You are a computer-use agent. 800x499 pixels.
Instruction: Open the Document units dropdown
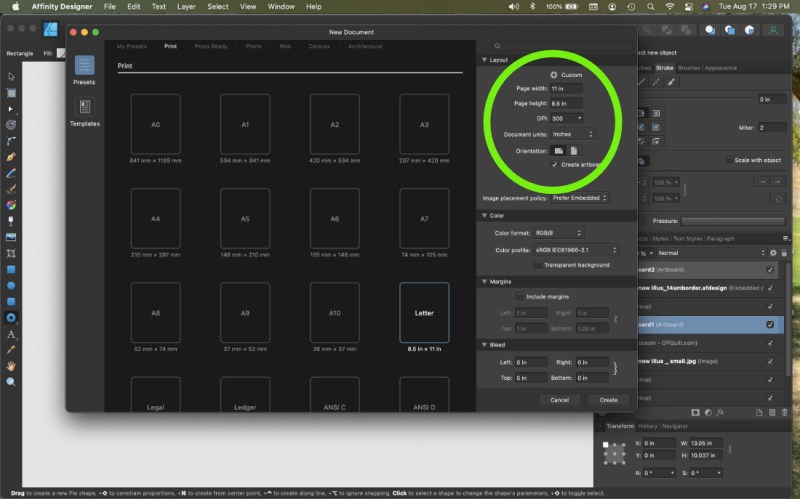(572, 133)
